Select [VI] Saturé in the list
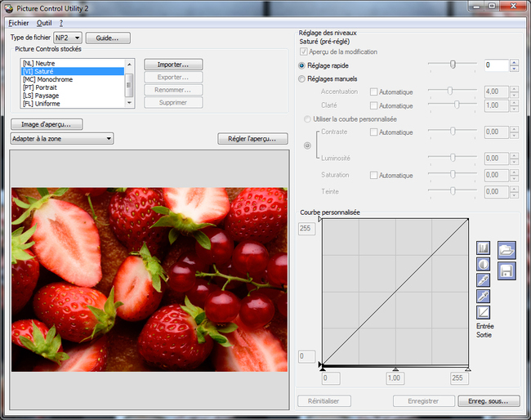Image resolution: width=531 pixels, height=420 pixels. [73, 71]
